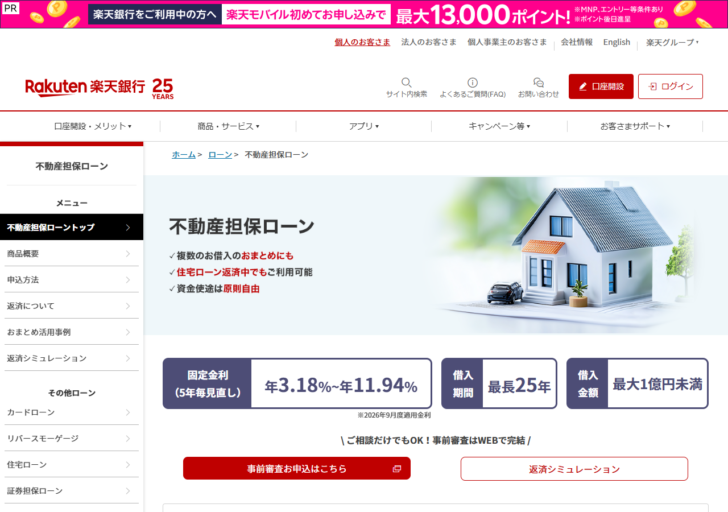Open the FAQ info icon
The width and height of the screenshot is (728, 512).
[x=472, y=82]
